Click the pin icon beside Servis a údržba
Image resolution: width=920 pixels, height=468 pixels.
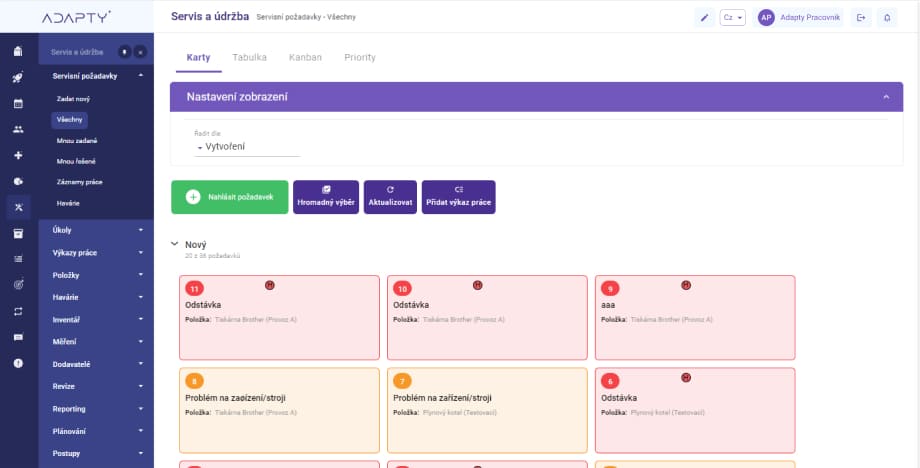click(x=124, y=52)
